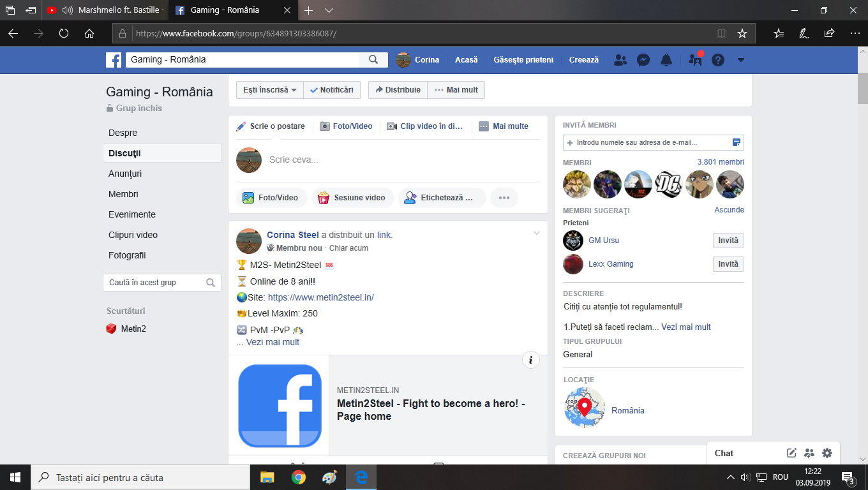This screenshot has width=868, height=490.
Task: Click the Sesiune video popcorn button
Action: coord(352,198)
